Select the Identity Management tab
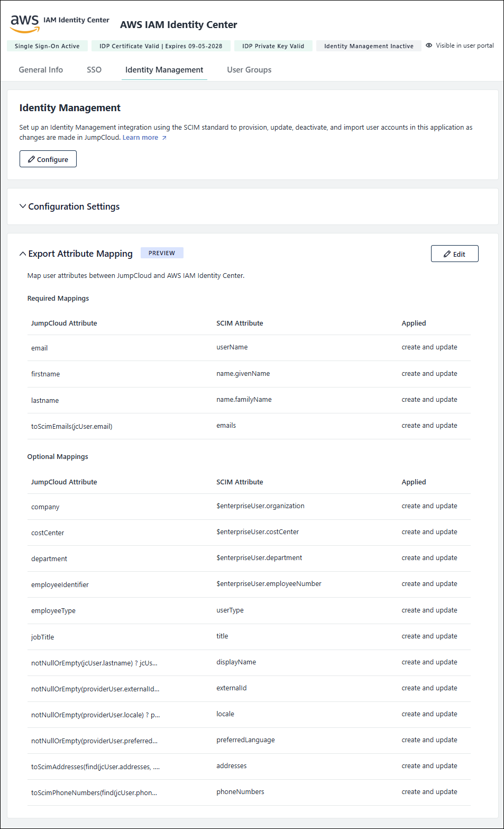This screenshot has height=829, width=504. point(164,70)
